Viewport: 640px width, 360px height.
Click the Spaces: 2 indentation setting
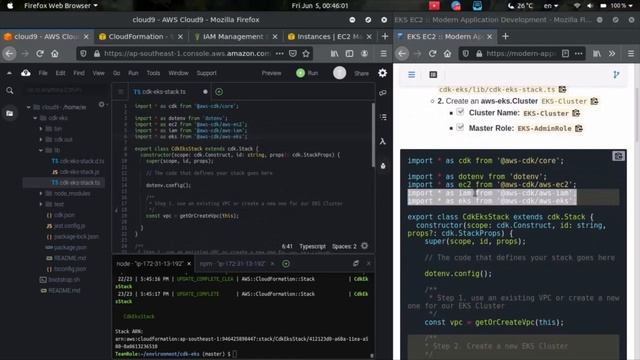tap(344, 246)
